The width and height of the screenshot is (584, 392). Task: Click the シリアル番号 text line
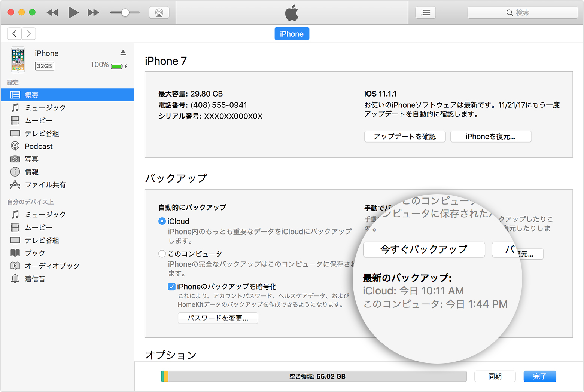click(210, 116)
